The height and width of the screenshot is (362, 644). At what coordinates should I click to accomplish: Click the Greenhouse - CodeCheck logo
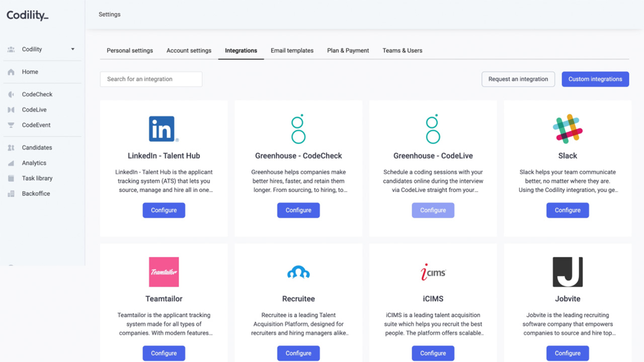[x=298, y=129]
